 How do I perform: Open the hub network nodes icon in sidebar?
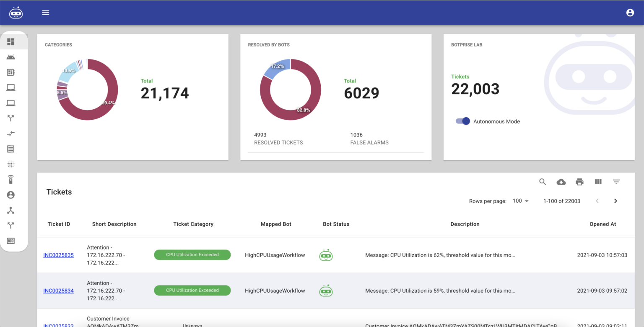(x=11, y=210)
